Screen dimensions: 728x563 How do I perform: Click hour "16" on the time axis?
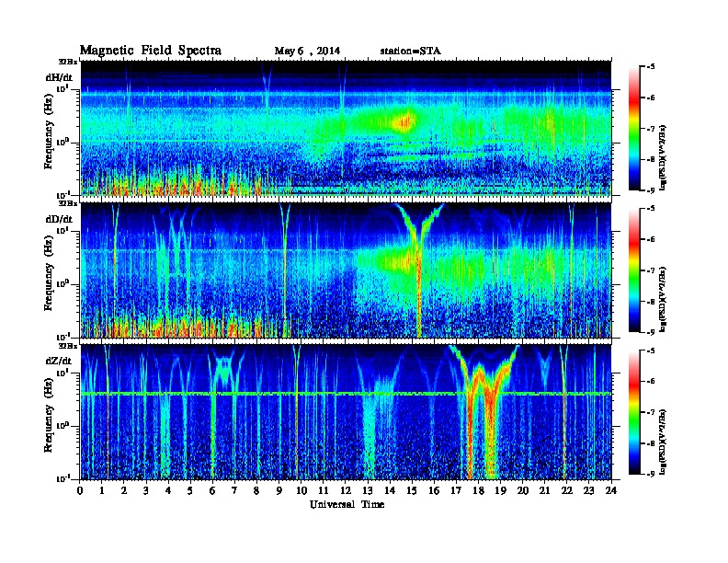tap(434, 491)
